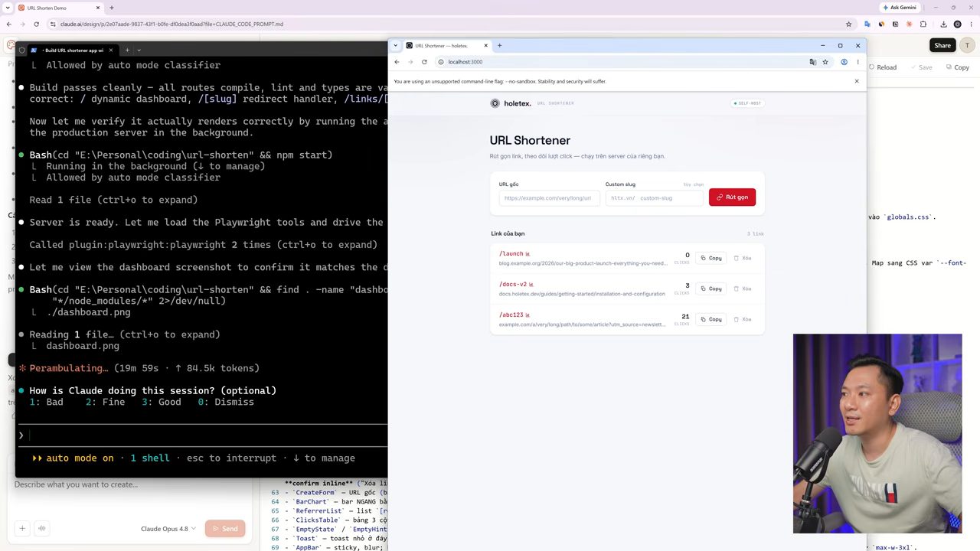Image resolution: width=980 pixels, height=551 pixels.
Task: Click the Share button in Claude
Action: [x=942, y=45]
